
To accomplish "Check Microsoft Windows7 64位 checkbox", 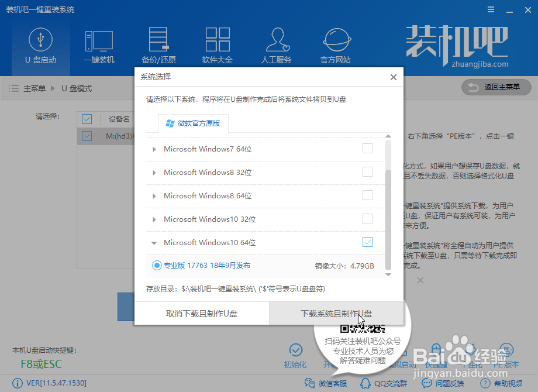I will [x=367, y=149].
